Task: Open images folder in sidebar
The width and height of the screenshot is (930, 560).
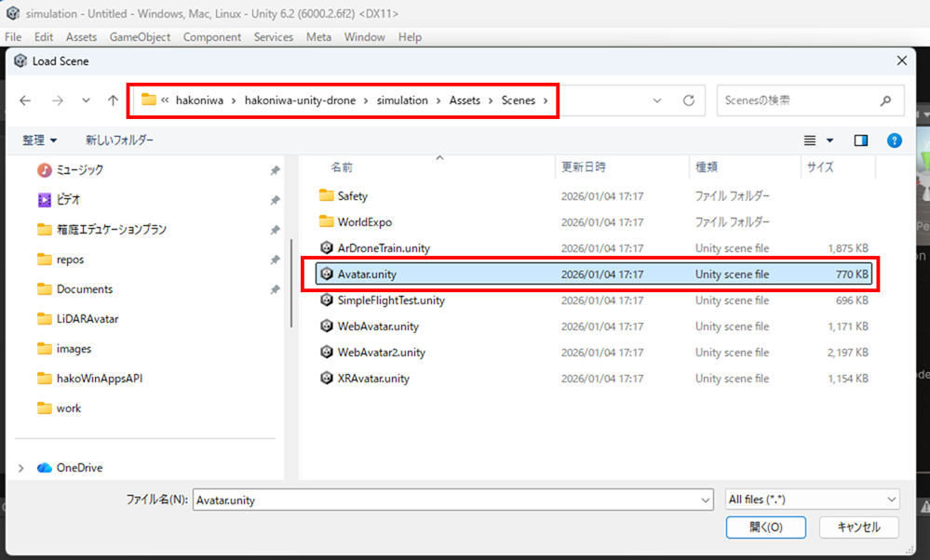Action: point(74,349)
